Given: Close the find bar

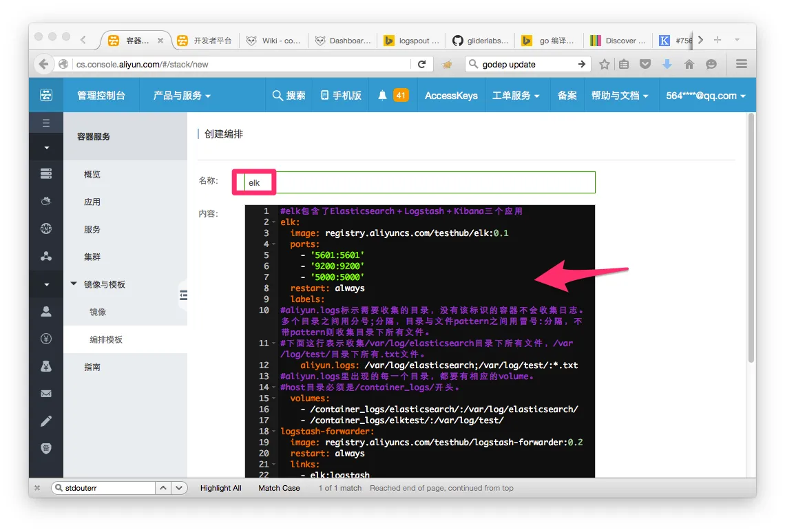Looking at the screenshot, I should click(37, 488).
